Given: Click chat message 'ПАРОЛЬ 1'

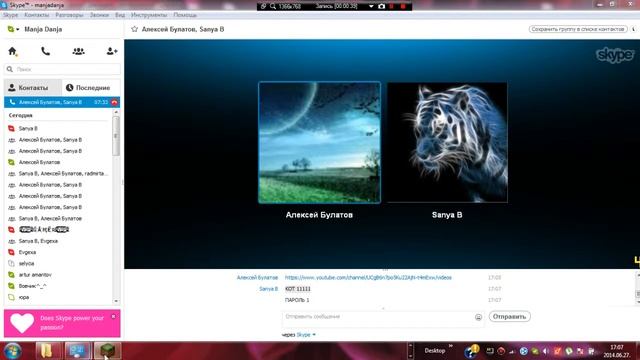Looking at the screenshot, I should [x=297, y=300].
